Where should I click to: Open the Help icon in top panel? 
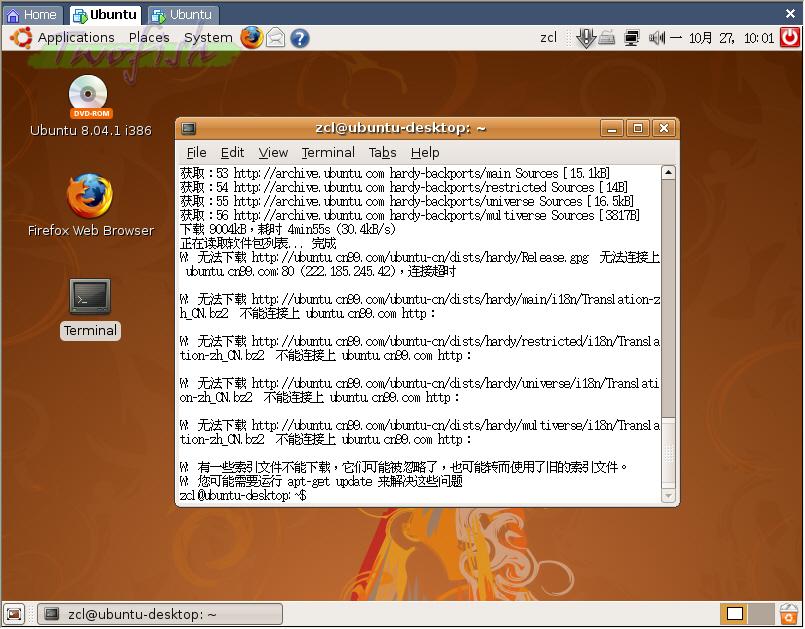pos(300,39)
